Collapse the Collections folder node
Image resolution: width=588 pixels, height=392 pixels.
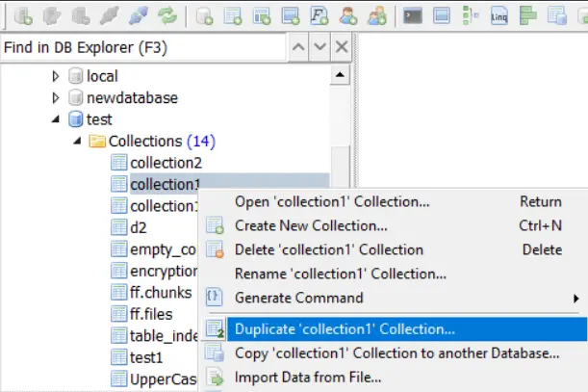click(x=77, y=142)
